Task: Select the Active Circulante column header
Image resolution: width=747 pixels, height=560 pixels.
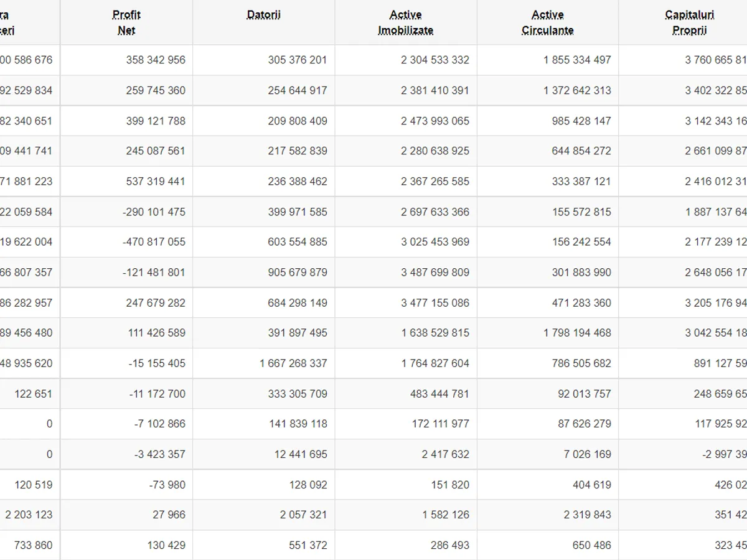Action: (547, 22)
